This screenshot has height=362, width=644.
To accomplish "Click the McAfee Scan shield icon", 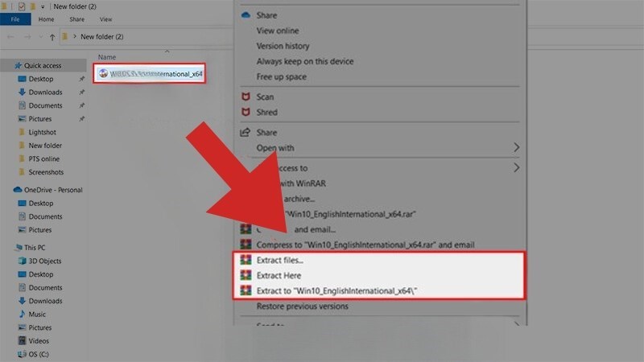I will [x=246, y=97].
